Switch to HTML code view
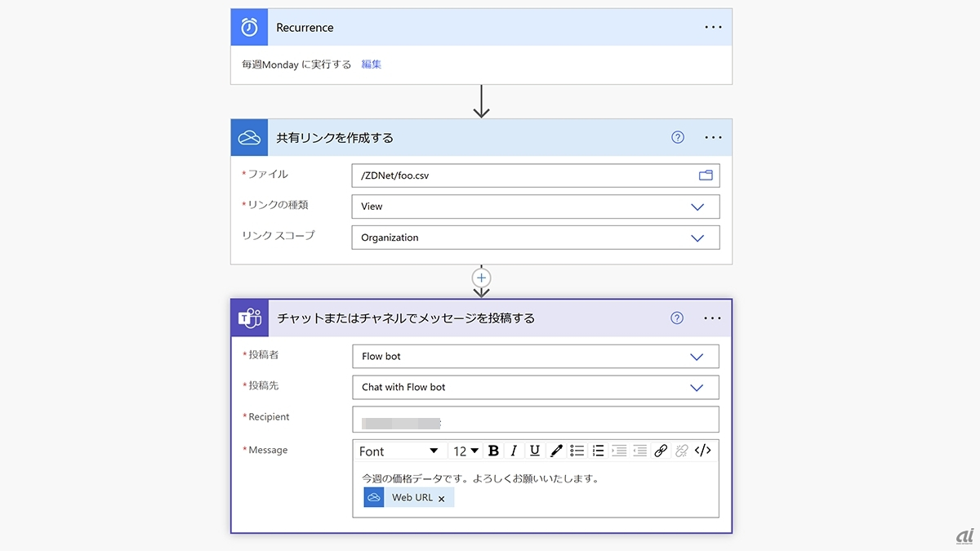The width and height of the screenshot is (980, 551). click(x=702, y=451)
